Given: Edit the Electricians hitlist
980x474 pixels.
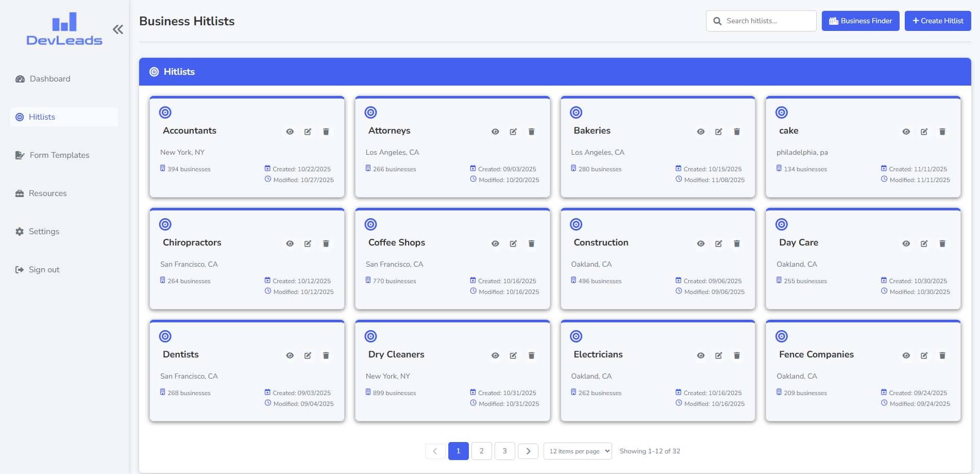Looking at the screenshot, I should pos(718,356).
